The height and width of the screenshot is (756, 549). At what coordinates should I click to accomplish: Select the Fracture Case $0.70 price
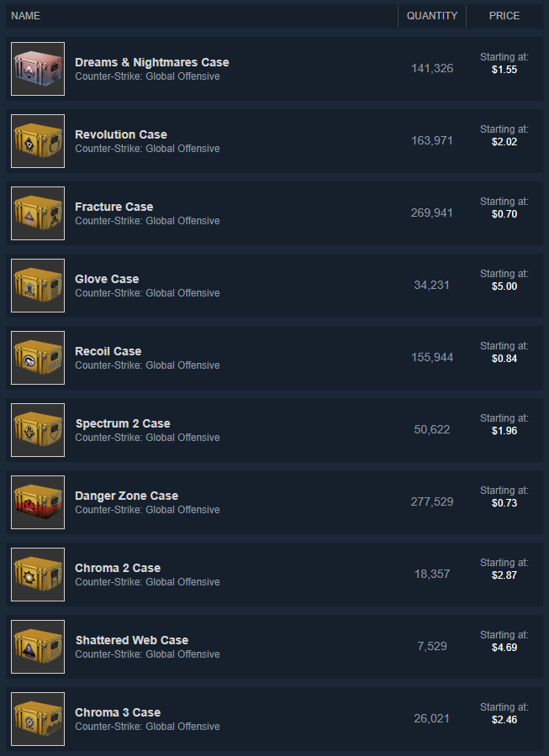pos(504,214)
